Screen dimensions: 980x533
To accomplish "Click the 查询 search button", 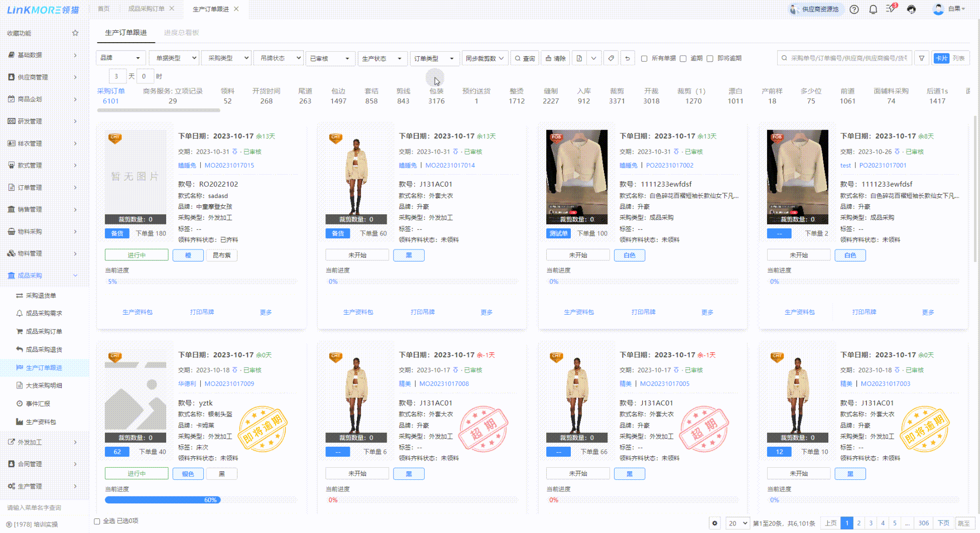I will tap(525, 58).
